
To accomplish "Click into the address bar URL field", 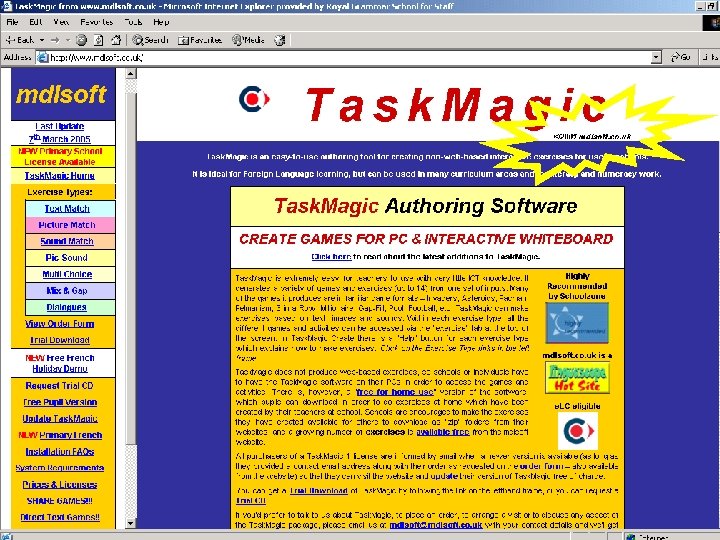I will tap(349, 57).
